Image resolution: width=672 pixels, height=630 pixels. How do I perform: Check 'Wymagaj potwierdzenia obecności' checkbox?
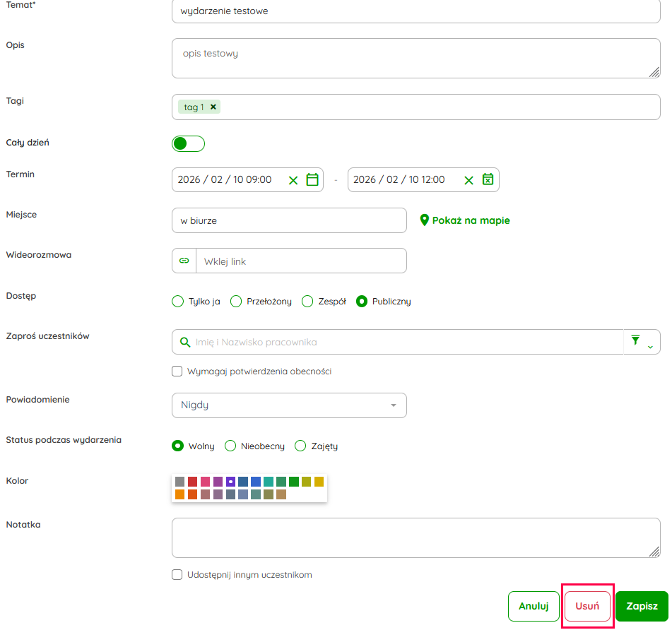click(177, 372)
